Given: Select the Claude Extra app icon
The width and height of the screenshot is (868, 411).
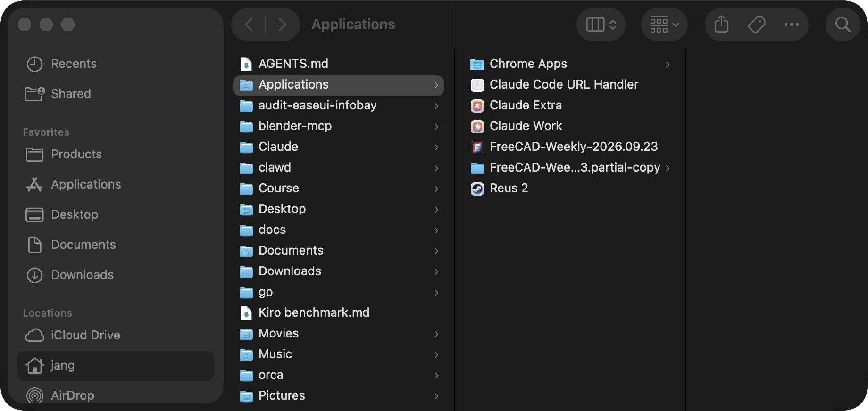Looking at the screenshot, I should [477, 106].
